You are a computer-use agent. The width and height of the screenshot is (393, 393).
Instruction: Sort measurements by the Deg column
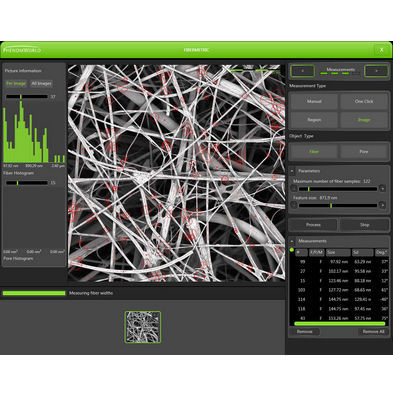coord(381,253)
